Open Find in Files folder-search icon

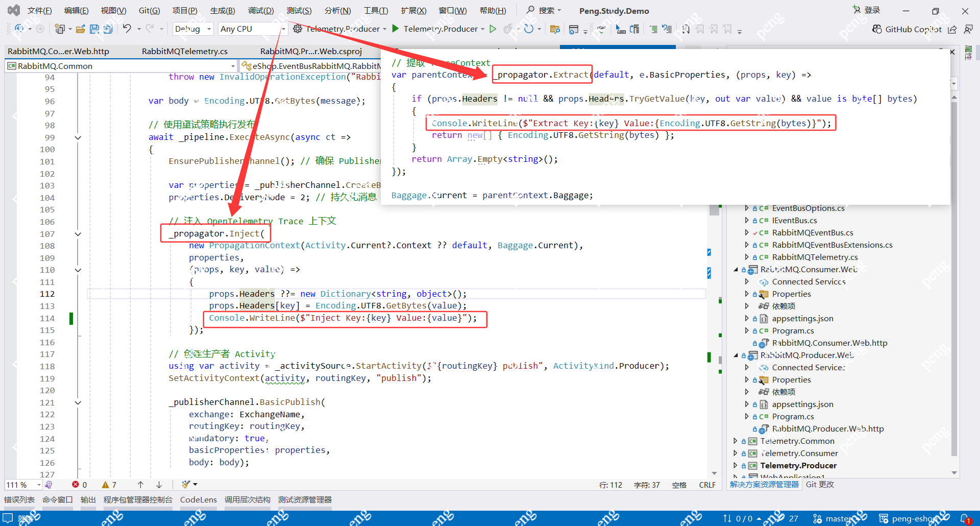pyautogui.click(x=555, y=29)
